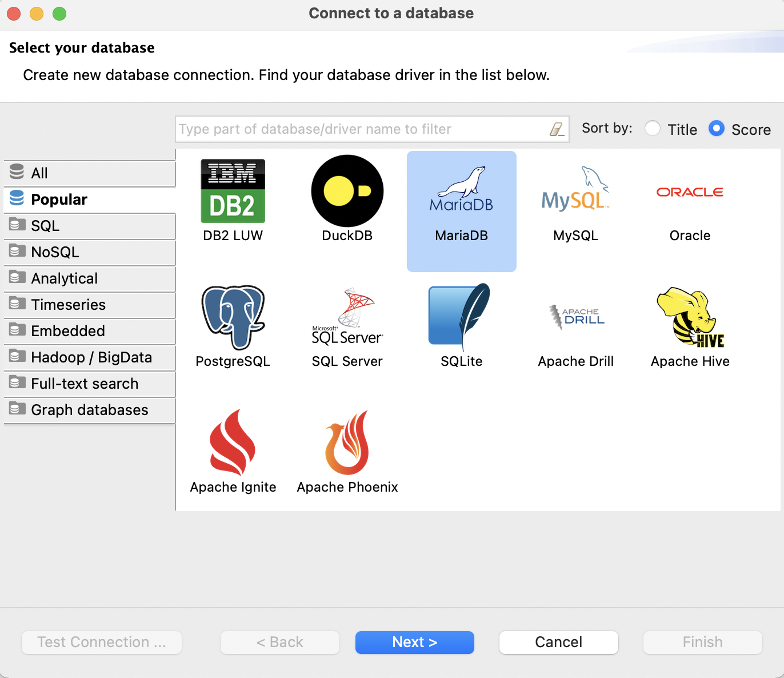Viewport: 784px width, 678px height.
Task: Select the Apache Ignite flame icon
Action: 233,442
